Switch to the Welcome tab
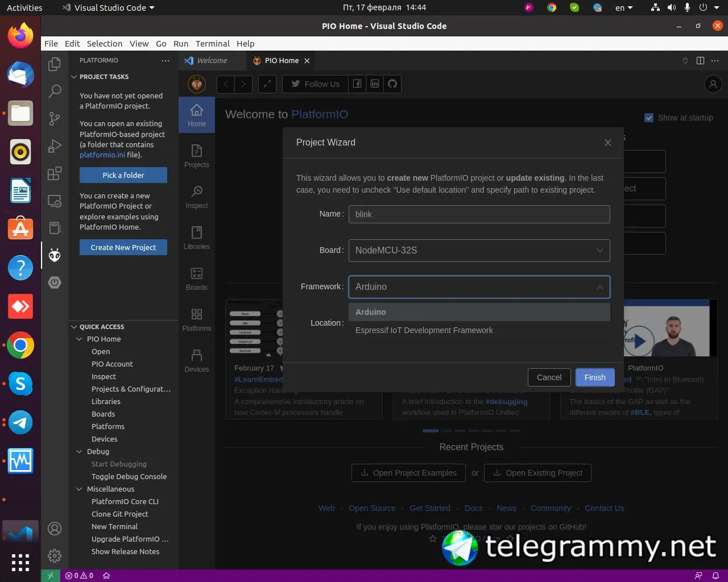This screenshot has height=582, width=728. coord(212,61)
